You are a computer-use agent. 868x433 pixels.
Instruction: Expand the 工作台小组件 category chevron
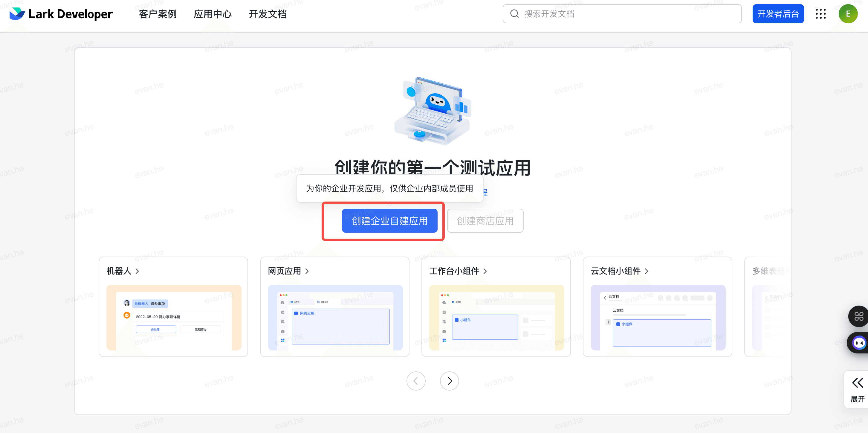485,271
